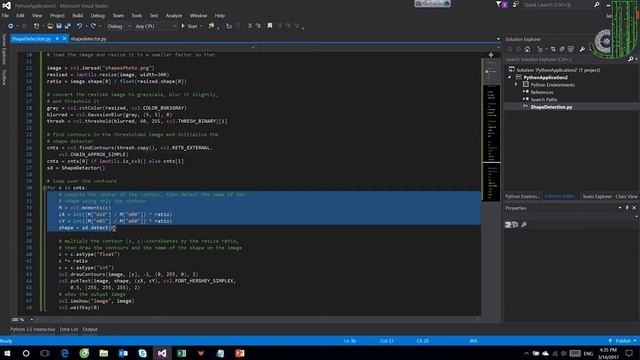640x360 pixels.
Task: Click line 36 'shape = sd.detect(' text
Action: [87, 228]
